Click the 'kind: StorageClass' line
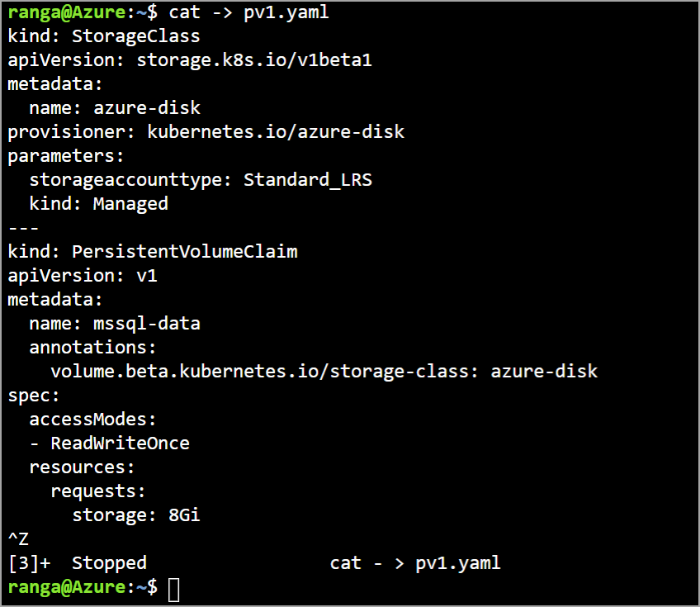Screen dimensions: 700x607 104,36
